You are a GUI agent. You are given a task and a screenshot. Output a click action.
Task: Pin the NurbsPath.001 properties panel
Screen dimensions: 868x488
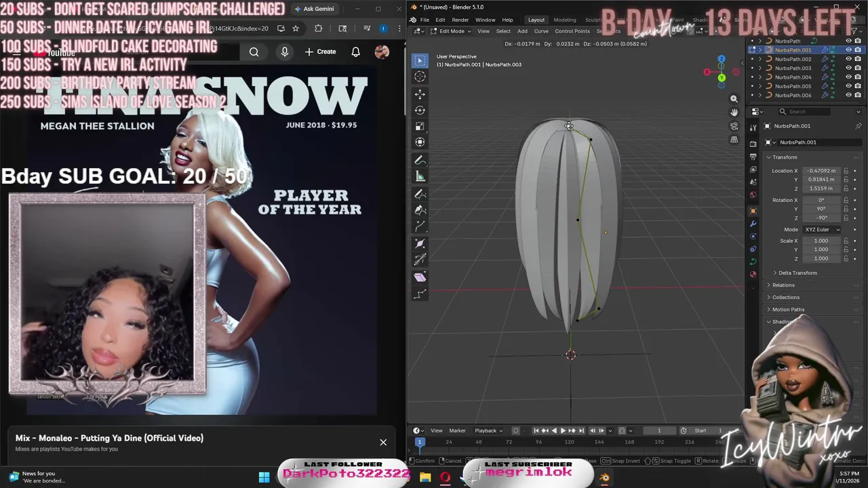(858, 126)
